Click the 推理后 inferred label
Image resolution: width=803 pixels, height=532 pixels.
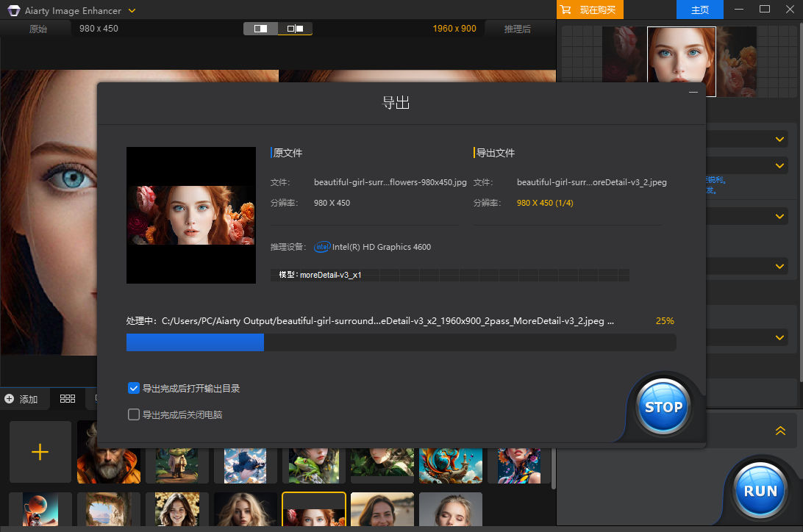tap(517, 29)
